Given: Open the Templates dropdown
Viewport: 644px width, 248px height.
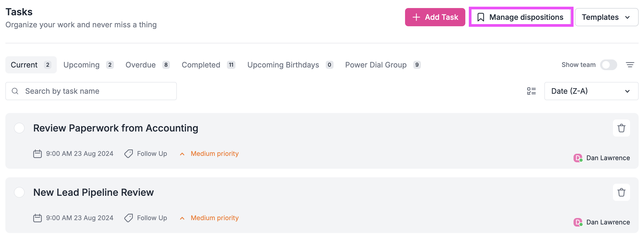Looking at the screenshot, I should pyautogui.click(x=606, y=17).
